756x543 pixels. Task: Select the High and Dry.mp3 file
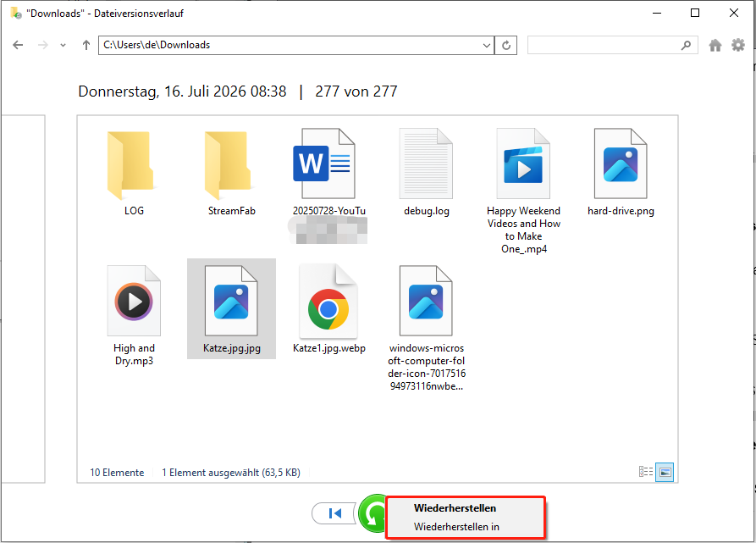pos(134,314)
